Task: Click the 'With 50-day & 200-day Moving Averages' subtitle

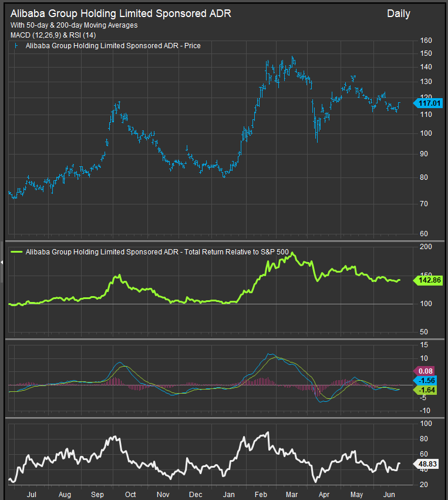Action: pyautogui.click(x=74, y=25)
